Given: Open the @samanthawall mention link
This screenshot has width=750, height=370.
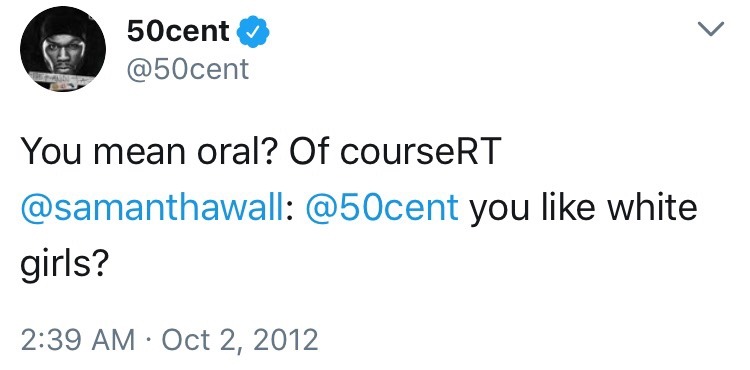Looking at the screenshot, I should click(153, 207).
